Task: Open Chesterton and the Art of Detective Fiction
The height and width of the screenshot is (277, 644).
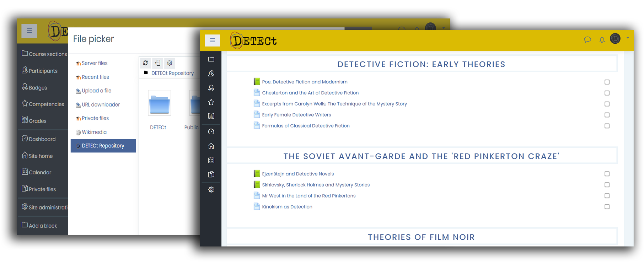Action: tap(310, 93)
